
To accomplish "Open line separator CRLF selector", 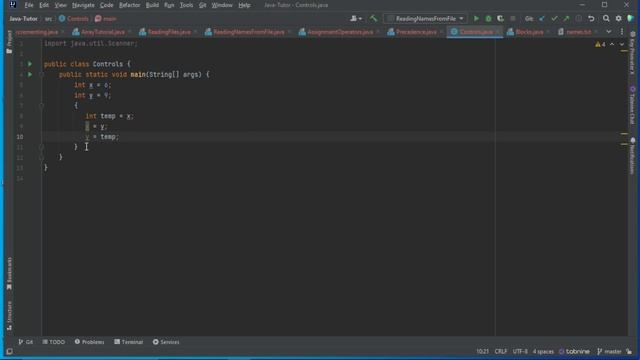I will 500,351.
